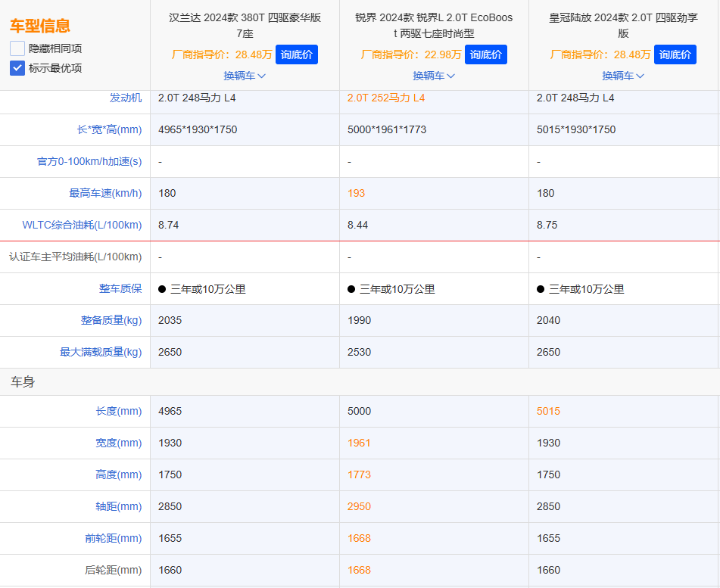Click 厂商指导价 28.48万 under 皇冠陆放
Viewport: 720px width, 588px height.
(x=600, y=54)
